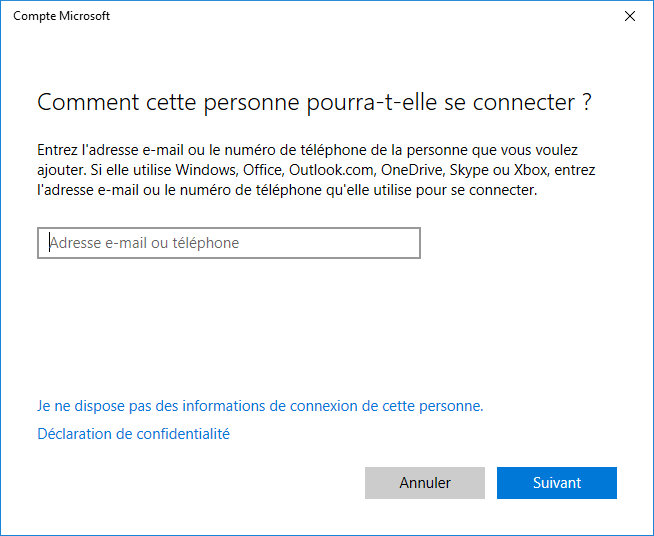Click the "Je ne dispose pas des informations" link

(x=260, y=406)
